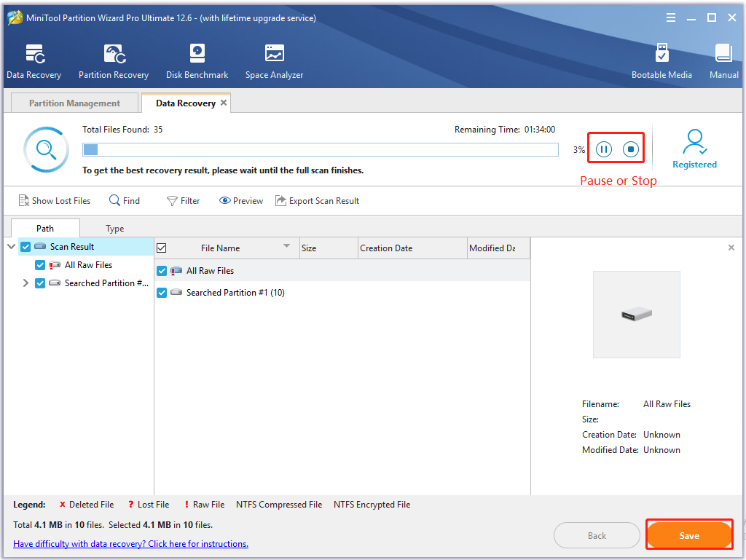This screenshot has width=746, height=560.
Task: Click the scan progress bar
Action: click(x=321, y=149)
